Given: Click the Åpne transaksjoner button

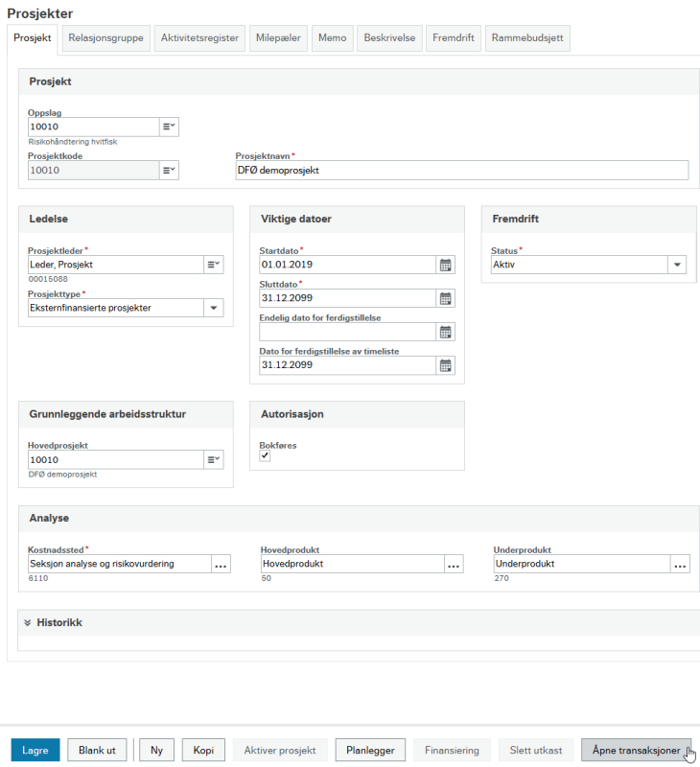Looking at the screenshot, I should coord(636,750).
